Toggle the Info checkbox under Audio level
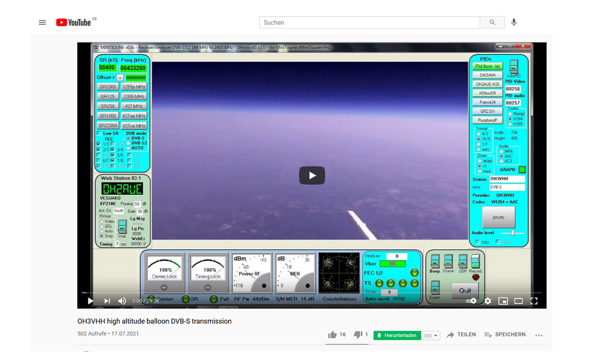Screen dimensions: 602x364 [477, 242]
